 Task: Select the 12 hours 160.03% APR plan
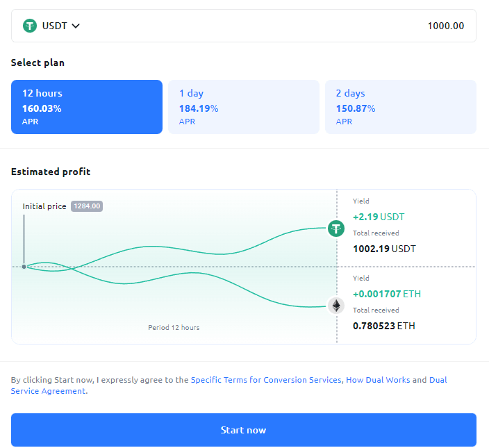click(86, 106)
